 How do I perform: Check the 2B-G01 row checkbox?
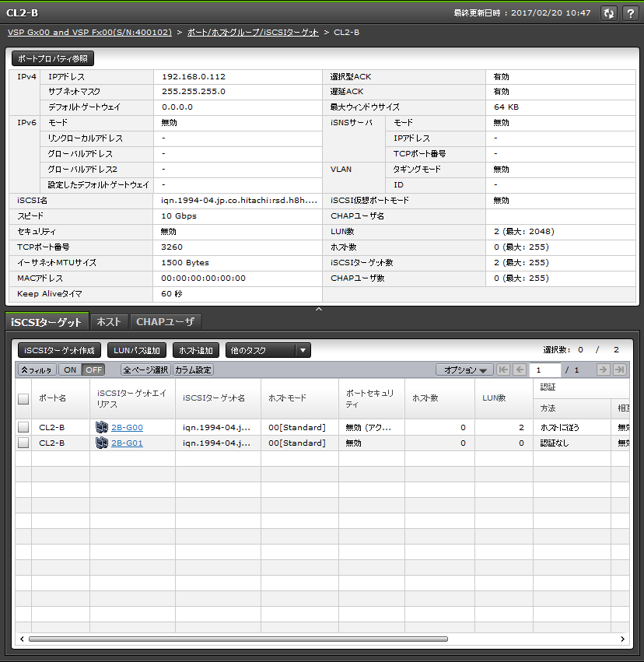point(23,443)
